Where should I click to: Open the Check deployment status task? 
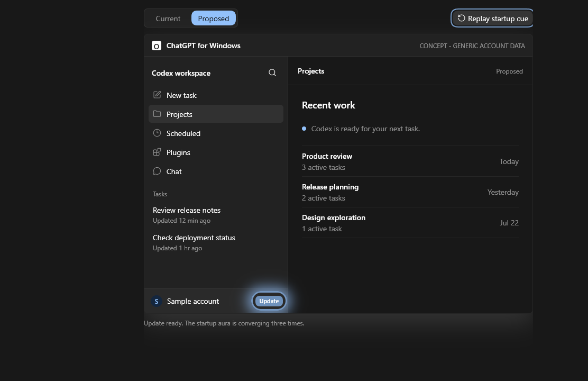[x=216, y=242]
